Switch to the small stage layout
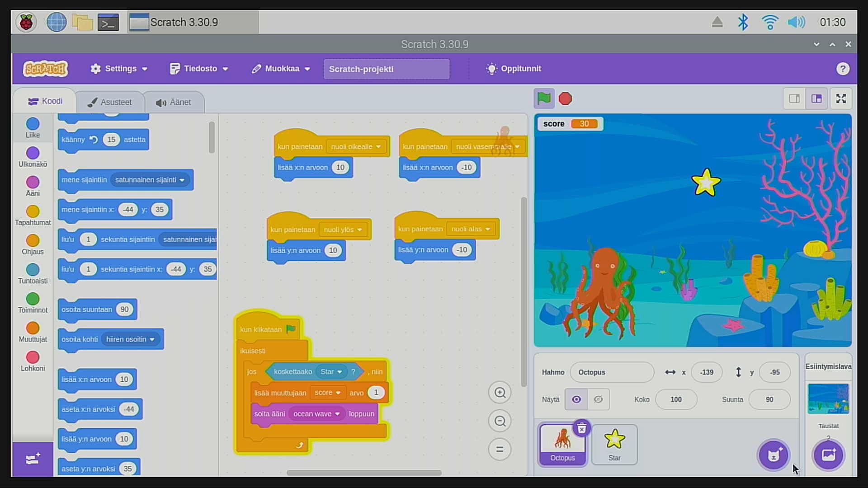 [794, 99]
